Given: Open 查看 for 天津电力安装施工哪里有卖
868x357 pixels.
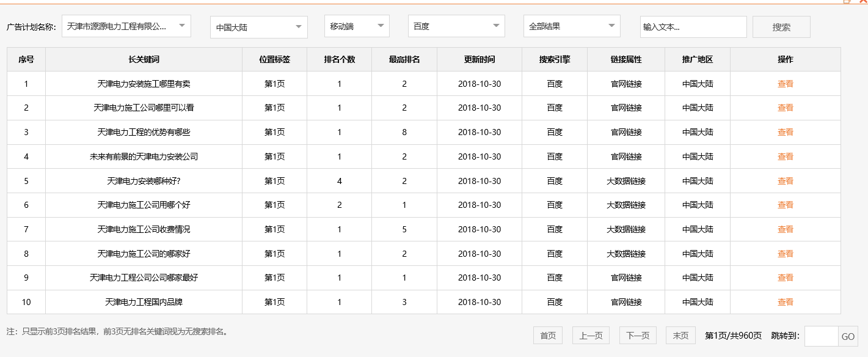Looking at the screenshot, I should click(785, 83).
